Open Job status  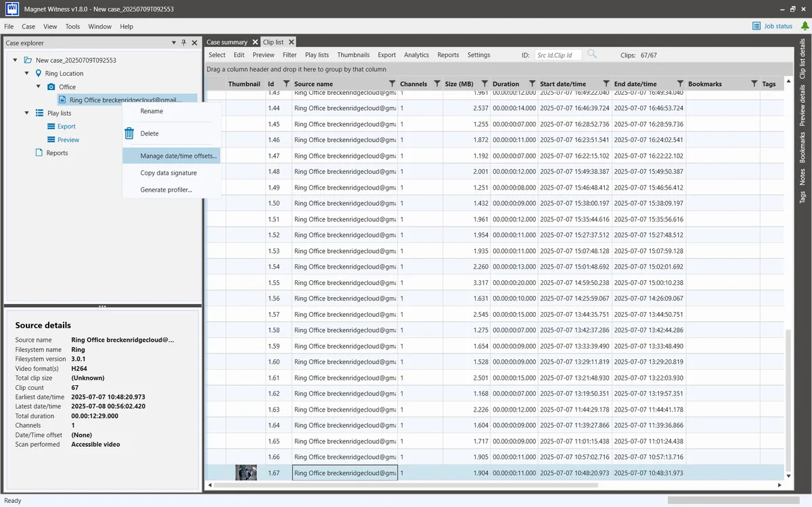772,26
